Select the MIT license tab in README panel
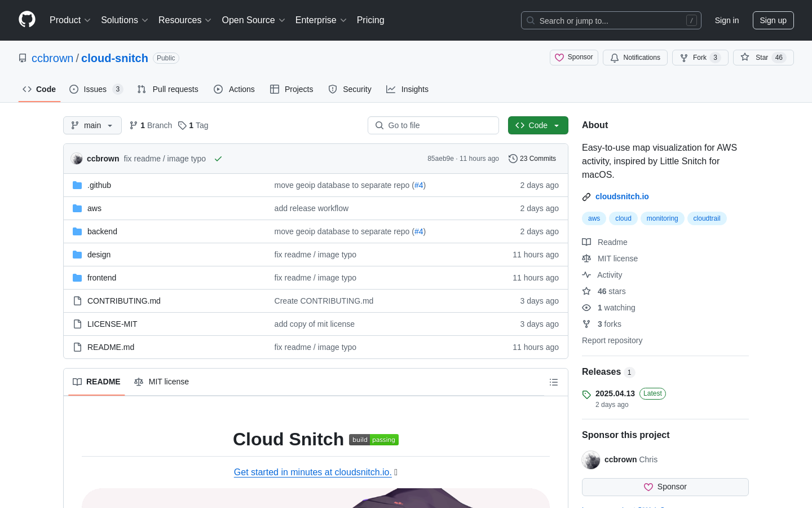Screen dimensions: 812x508 pos(161,382)
